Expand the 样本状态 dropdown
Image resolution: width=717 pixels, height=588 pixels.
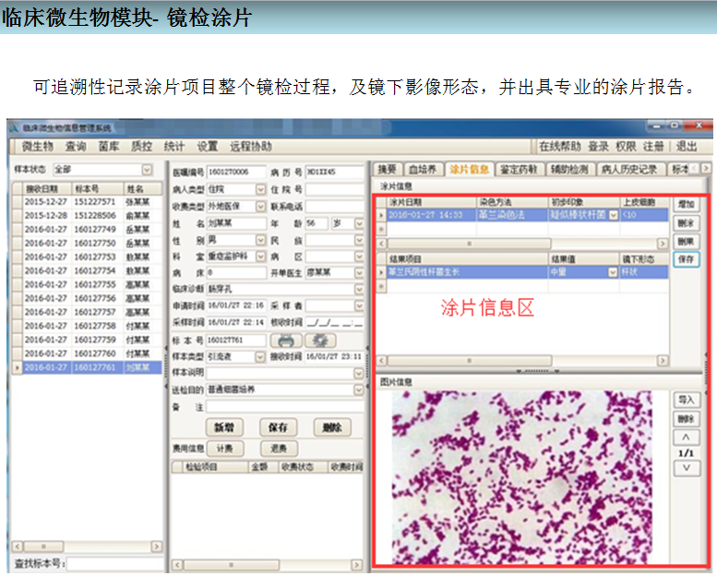point(148,171)
